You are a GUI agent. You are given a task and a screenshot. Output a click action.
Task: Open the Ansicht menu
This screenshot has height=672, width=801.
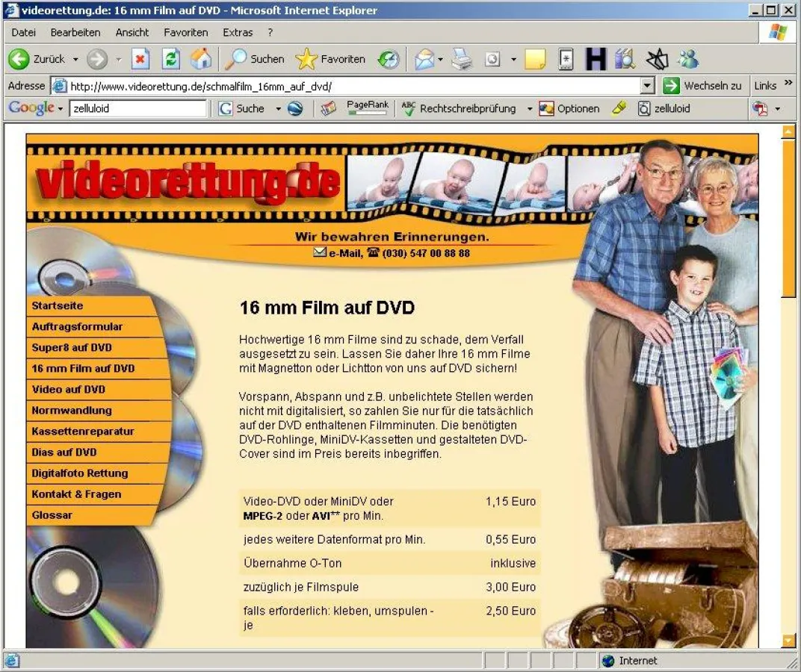(132, 32)
